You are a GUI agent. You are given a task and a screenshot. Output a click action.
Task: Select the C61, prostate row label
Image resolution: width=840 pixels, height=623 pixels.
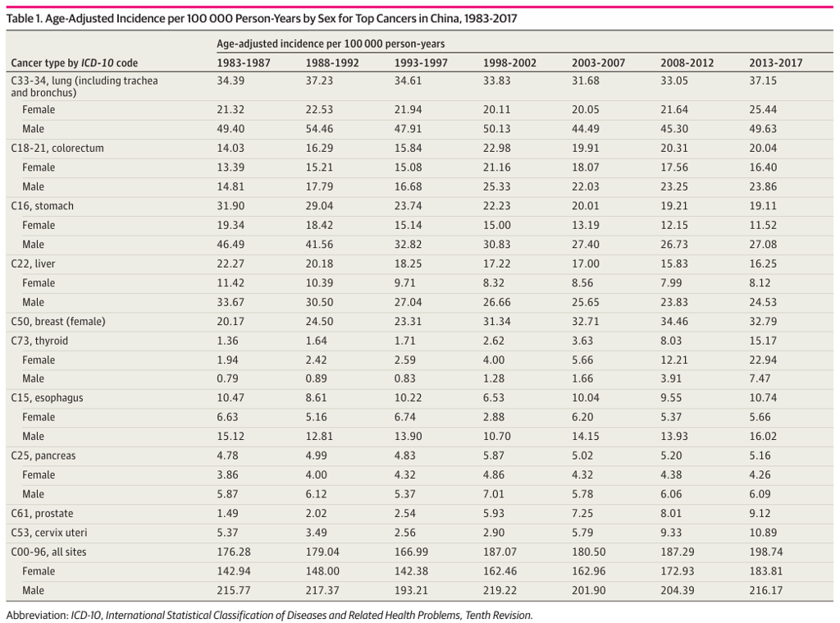click(x=42, y=513)
